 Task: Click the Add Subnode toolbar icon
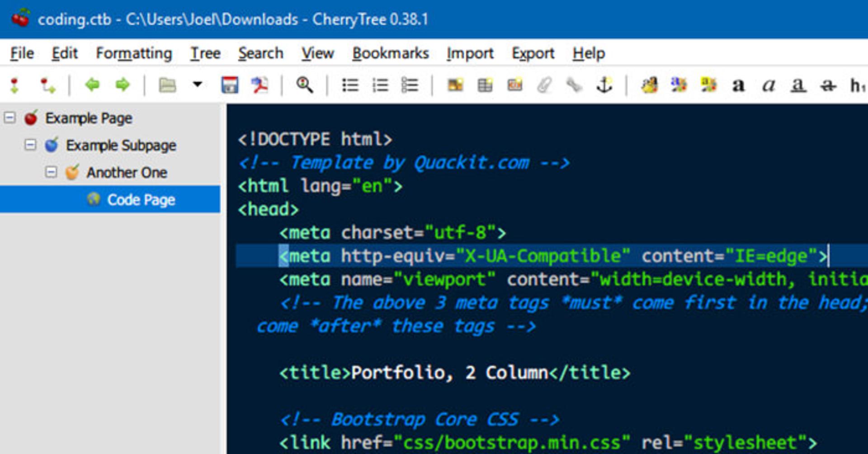click(x=47, y=85)
